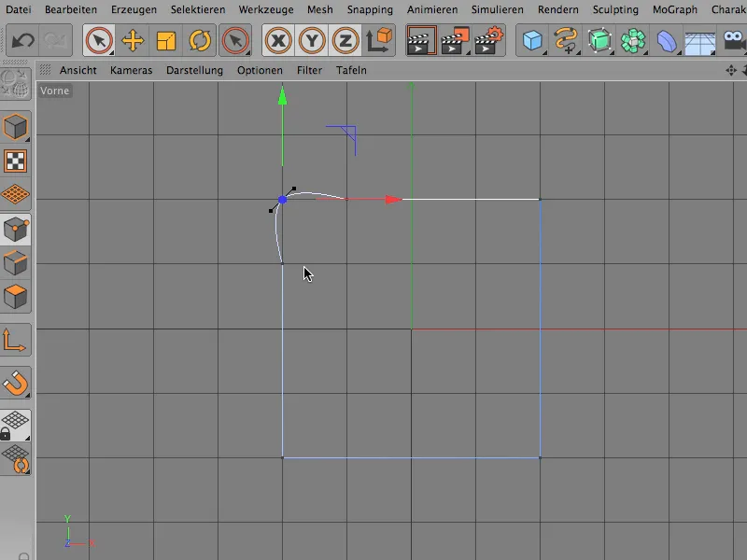Click the viewport move pan icon
This screenshot has height=560, width=747.
point(731,71)
